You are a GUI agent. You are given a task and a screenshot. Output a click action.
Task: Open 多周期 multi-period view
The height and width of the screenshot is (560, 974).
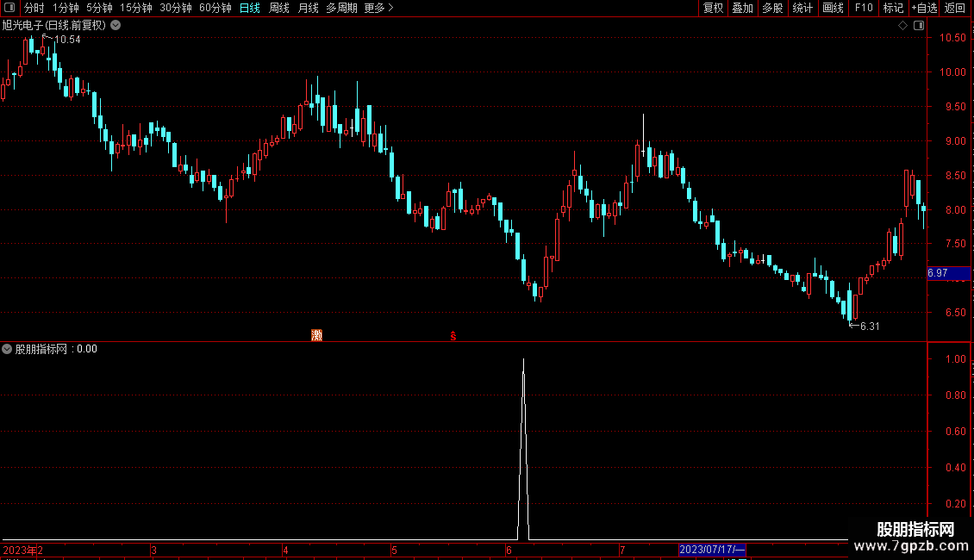[341, 8]
